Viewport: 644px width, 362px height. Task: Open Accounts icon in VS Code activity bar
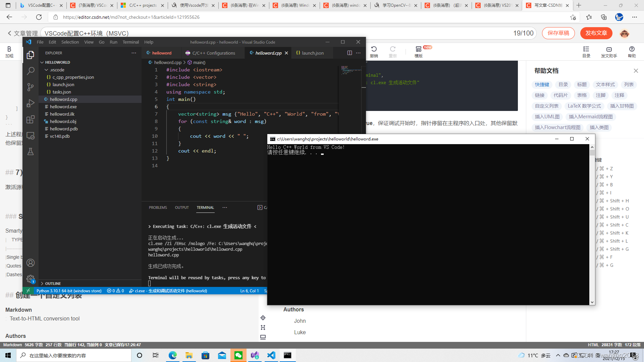click(31, 263)
